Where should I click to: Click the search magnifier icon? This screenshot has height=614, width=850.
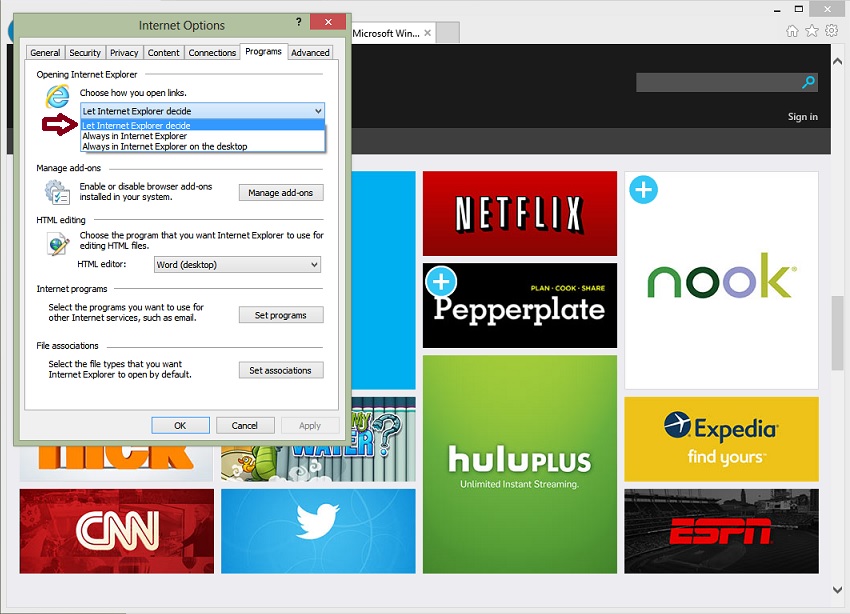808,82
